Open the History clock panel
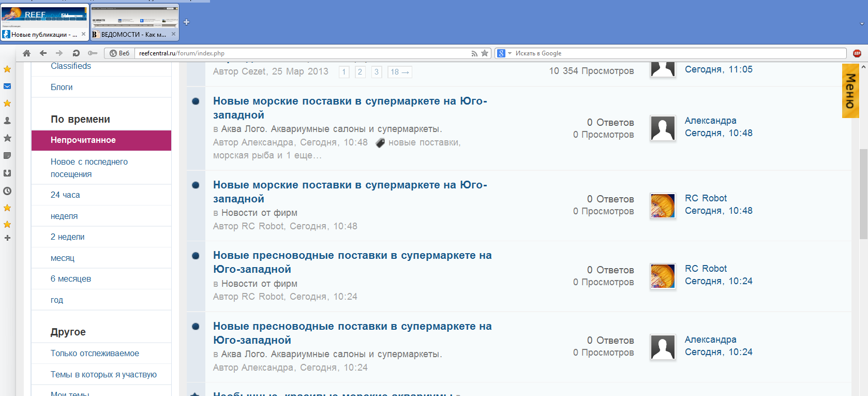This screenshot has width=868, height=396. (x=7, y=191)
